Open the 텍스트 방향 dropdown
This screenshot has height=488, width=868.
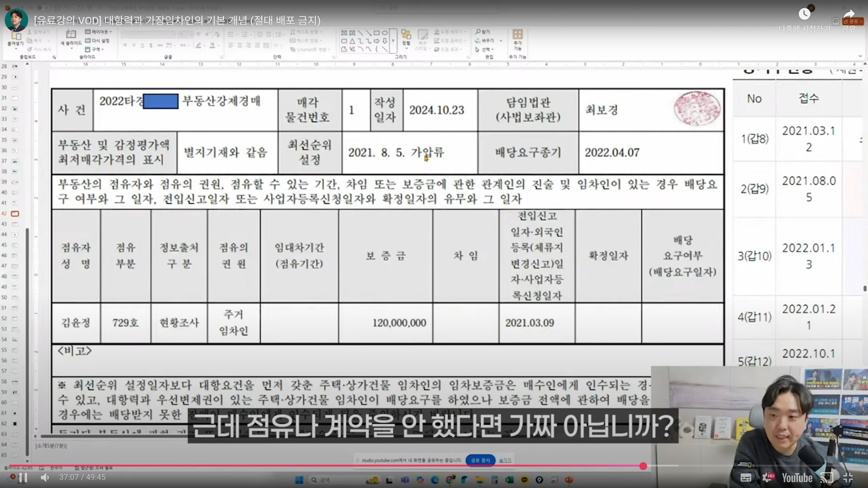tap(305, 32)
